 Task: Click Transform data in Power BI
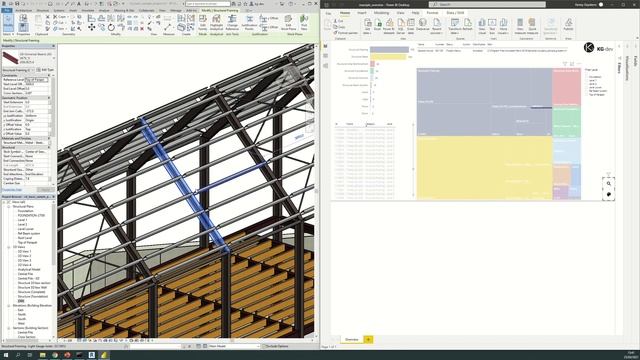click(x=454, y=26)
